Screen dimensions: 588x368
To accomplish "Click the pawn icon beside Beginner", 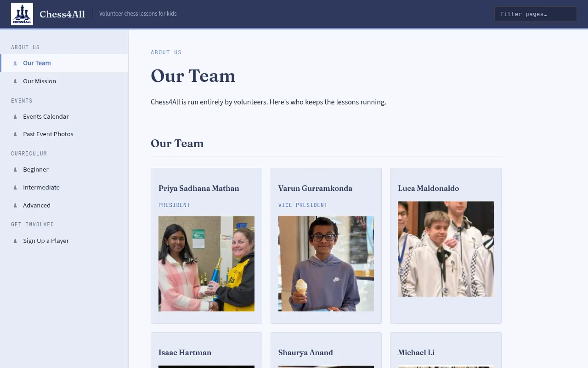I will (15, 170).
